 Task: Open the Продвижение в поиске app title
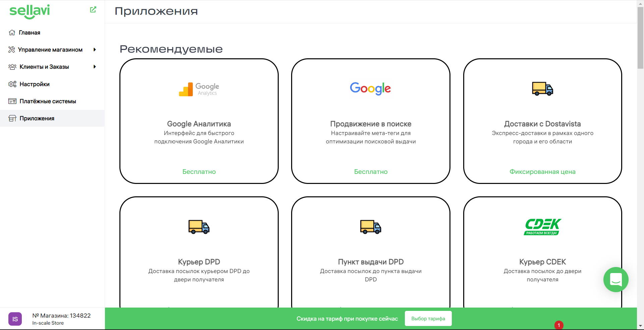[371, 124]
